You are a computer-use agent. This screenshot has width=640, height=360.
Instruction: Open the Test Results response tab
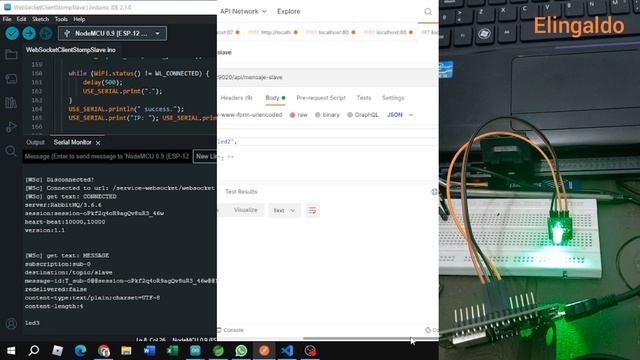point(241,191)
